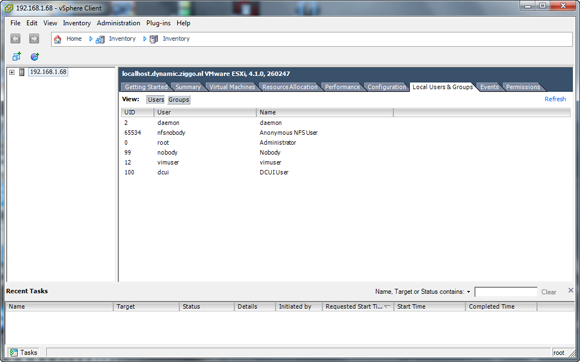
Task: Toggle the Users view button
Action: tap(156, 99)
